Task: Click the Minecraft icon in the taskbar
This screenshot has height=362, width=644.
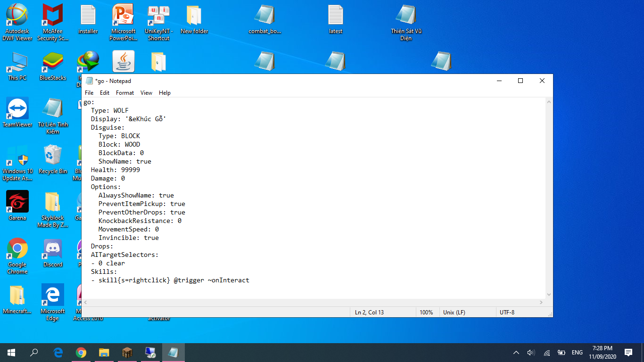Action: coord(127,353)
